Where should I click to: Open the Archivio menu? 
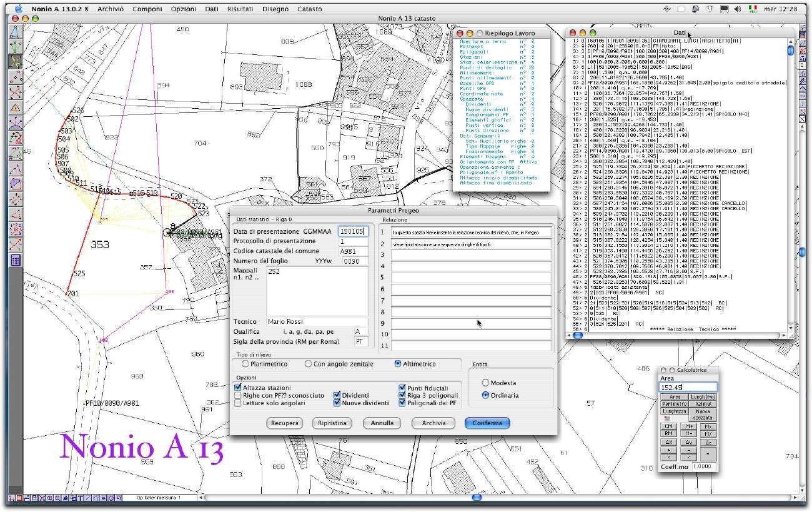pos(111,9)
